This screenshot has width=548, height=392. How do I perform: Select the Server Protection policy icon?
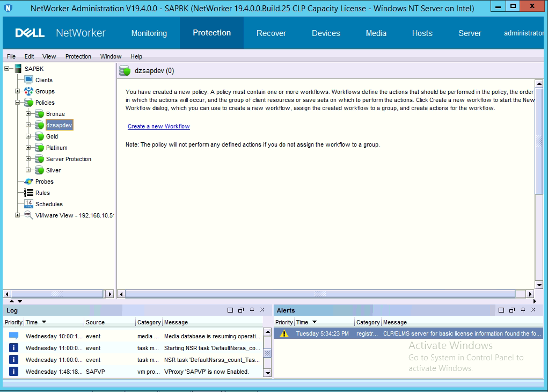click(39, 159)
